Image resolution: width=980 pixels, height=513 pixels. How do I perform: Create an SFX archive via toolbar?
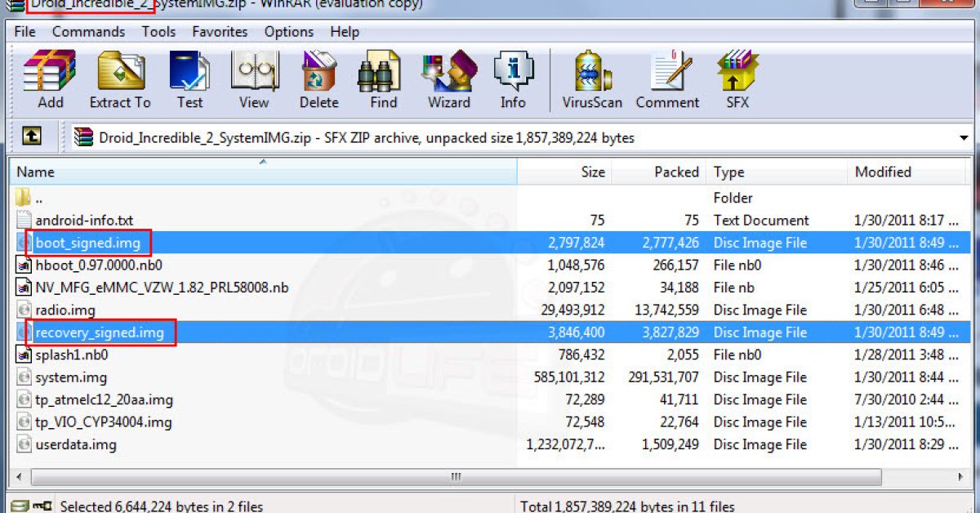737,79
